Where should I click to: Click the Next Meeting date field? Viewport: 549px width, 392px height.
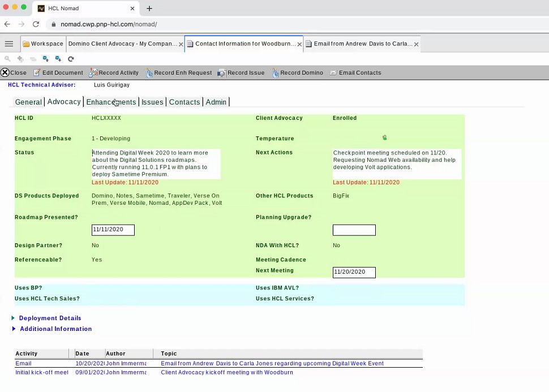pos(354,272)
